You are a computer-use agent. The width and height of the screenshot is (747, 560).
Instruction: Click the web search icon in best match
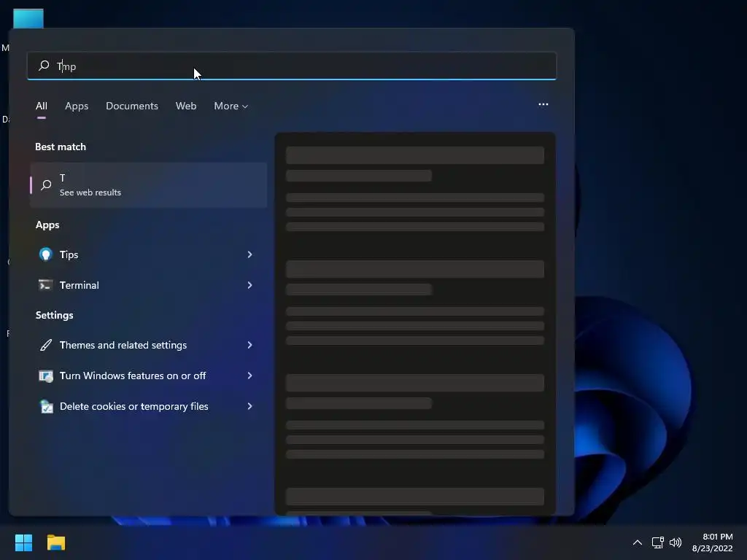(46, 184)
